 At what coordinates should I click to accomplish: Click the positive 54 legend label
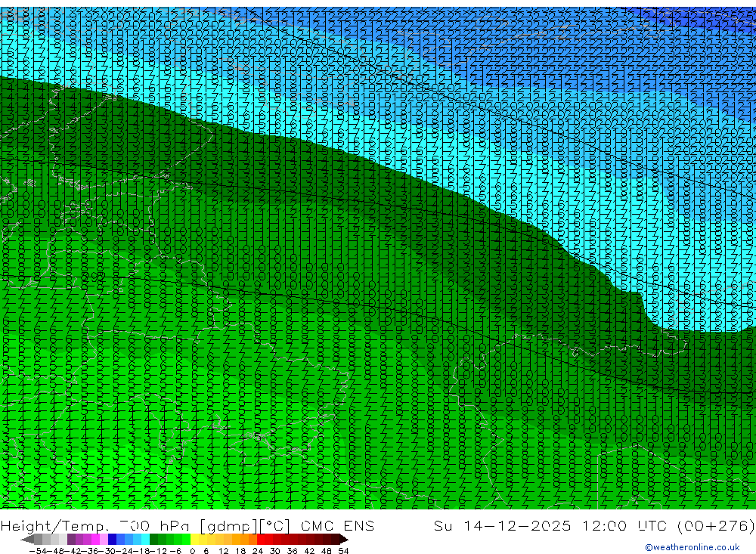click(343, 551)
